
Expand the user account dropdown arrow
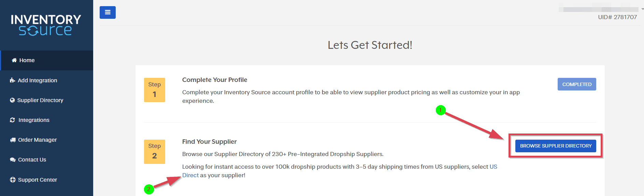click(642, 9)
